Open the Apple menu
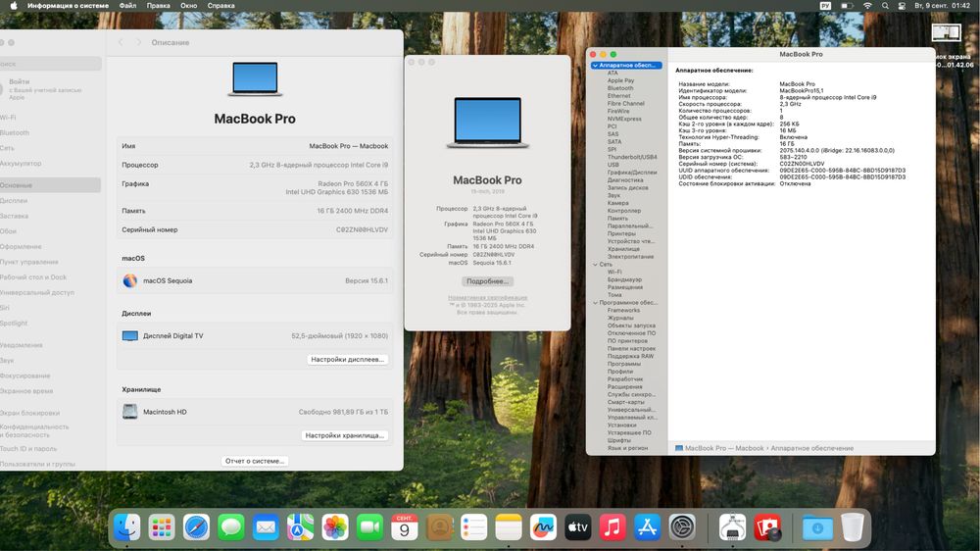980x551 pixels. click(x=14, y=6)
